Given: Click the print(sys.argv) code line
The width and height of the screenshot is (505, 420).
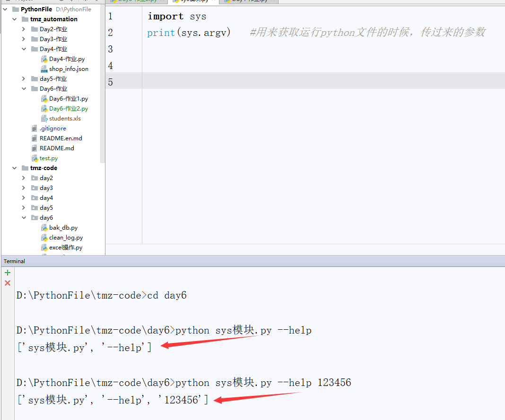Looking at the screenshot, I should (189, 33).
